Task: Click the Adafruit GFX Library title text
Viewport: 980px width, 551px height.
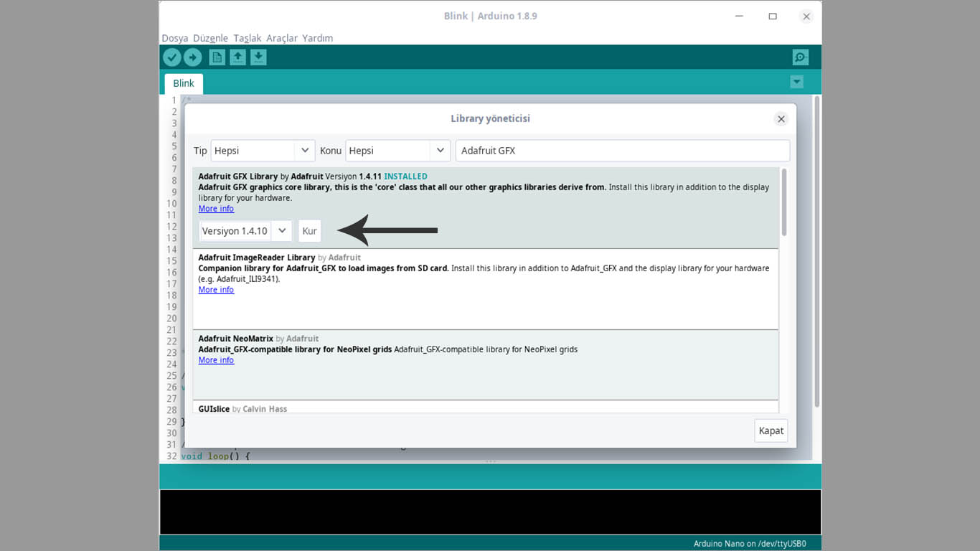Action: (x=238, y=176)
